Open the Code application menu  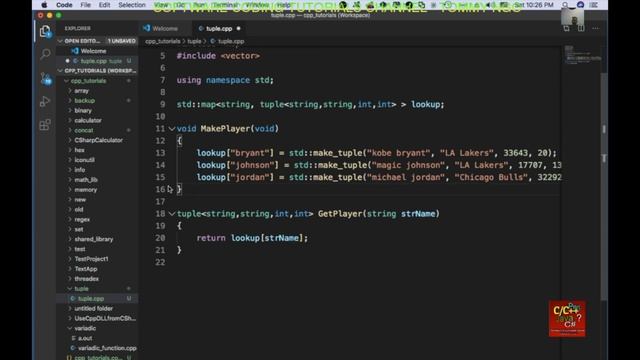click(64, 5)
